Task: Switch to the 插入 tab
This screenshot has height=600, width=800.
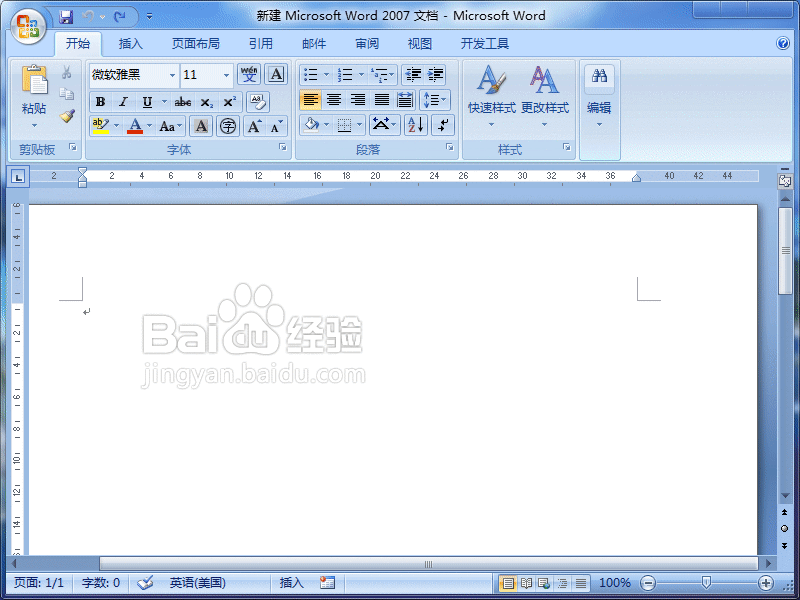Action: point(131,44)
